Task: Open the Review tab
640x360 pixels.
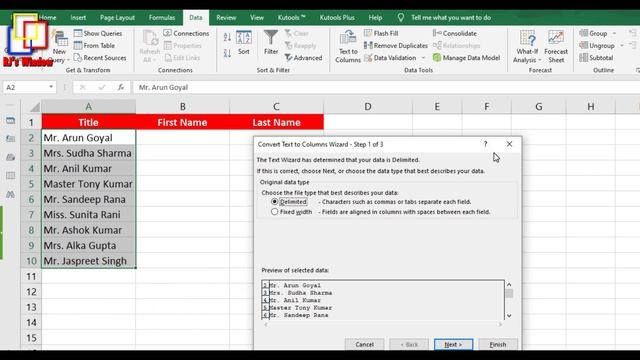Action: point(226,18)
